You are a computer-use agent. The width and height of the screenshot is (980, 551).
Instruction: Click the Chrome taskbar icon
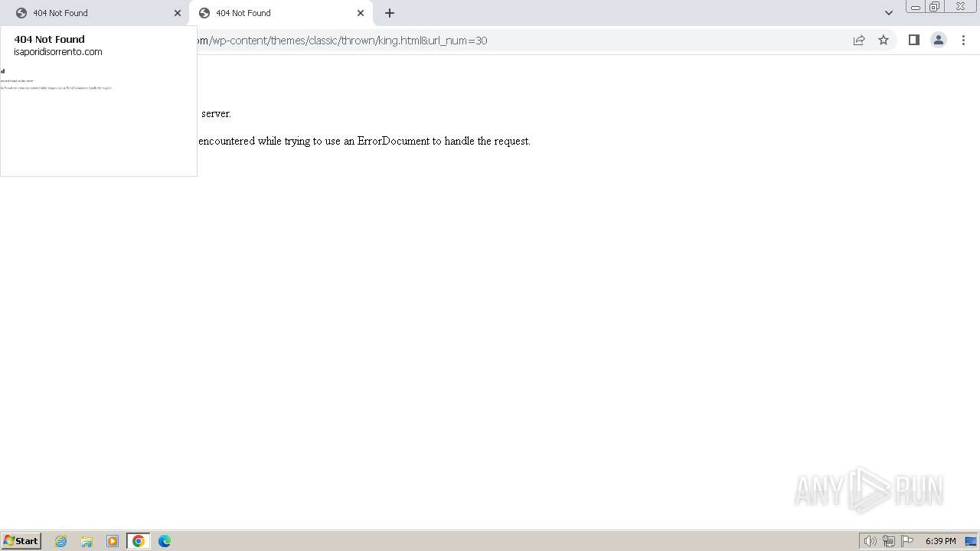click(139, 541)
